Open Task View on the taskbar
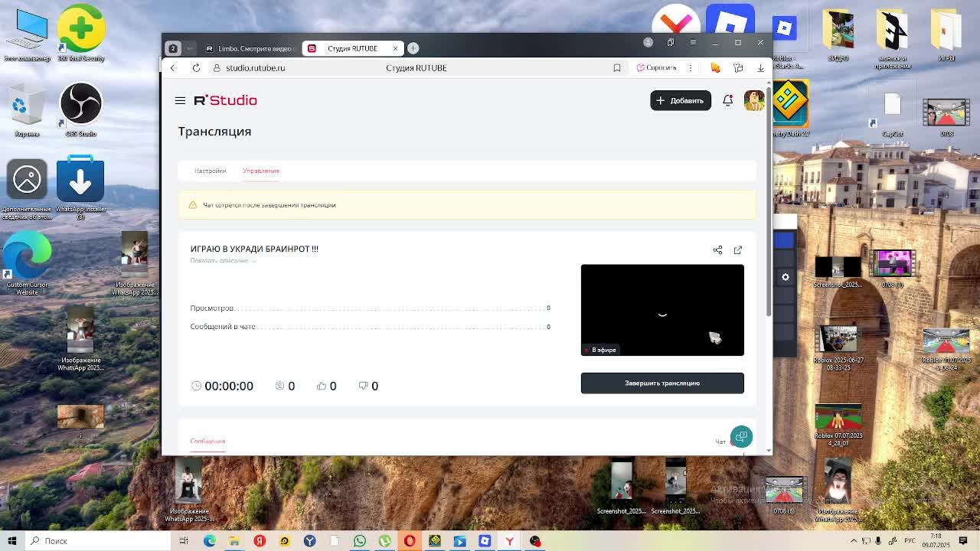The width and height of the screenshot is (980, 551). point(184,541)
